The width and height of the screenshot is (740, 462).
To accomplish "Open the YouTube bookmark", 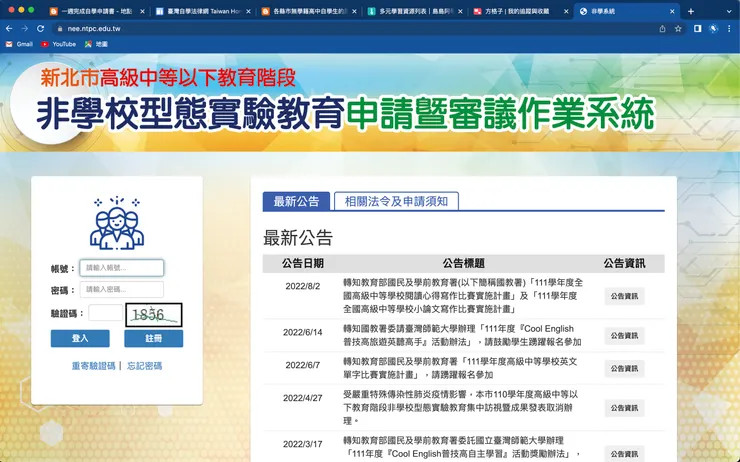I will point(58,44).
